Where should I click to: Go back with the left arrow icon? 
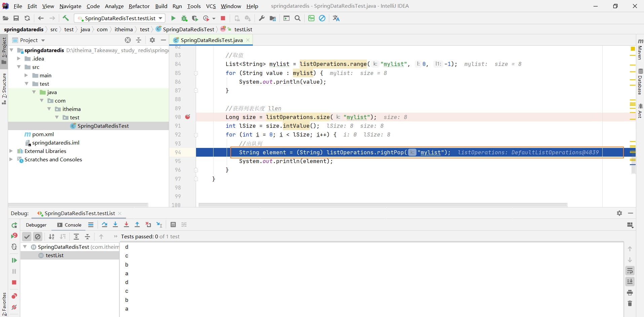click(41, 18)
